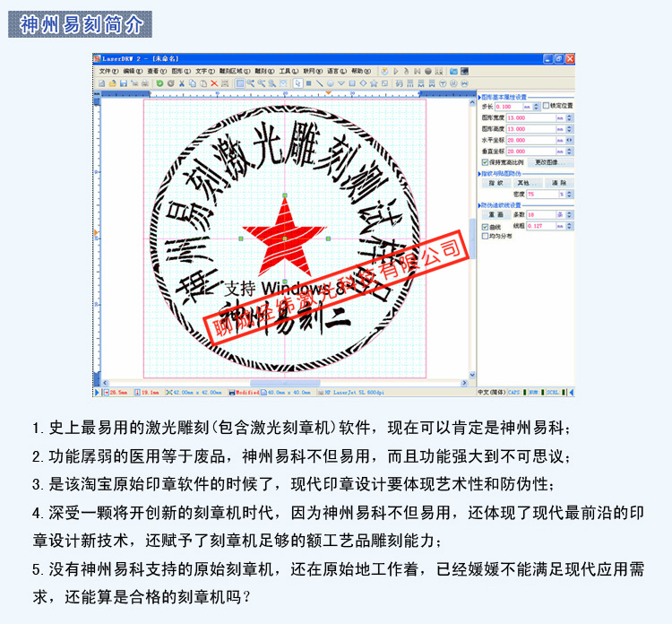Viewport: 672px width, 624px height.
Task: Click the 更改图像 button
Action: (551, 162)
